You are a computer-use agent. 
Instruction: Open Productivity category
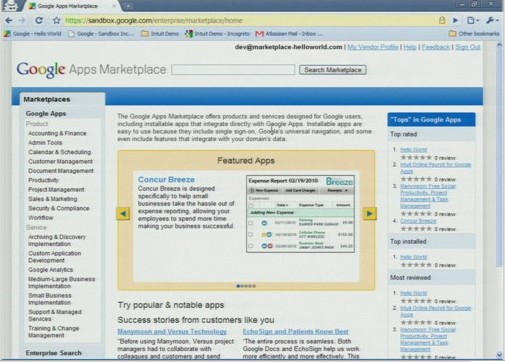(43, 180)
